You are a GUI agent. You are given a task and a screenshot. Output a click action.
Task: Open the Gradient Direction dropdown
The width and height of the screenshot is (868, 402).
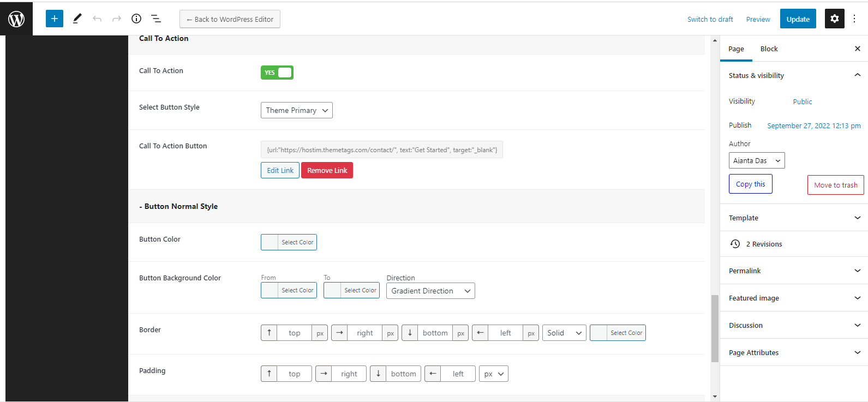(430, 291)
